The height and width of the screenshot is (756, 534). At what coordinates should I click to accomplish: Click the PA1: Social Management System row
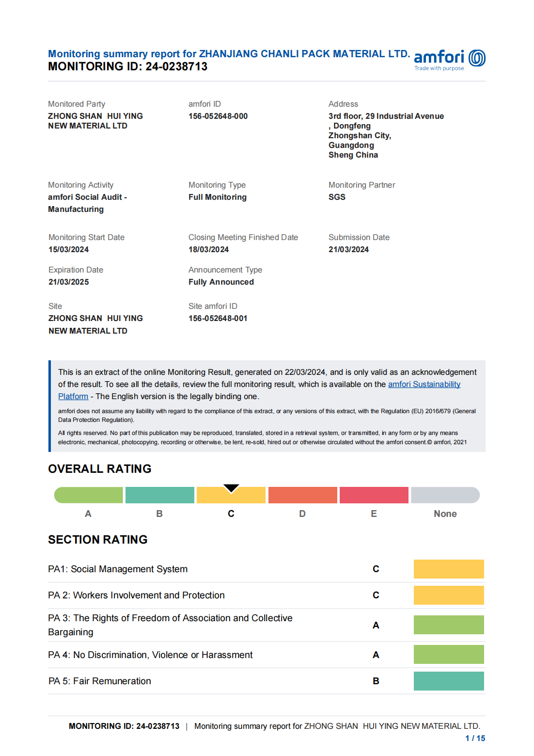[267, 569]
